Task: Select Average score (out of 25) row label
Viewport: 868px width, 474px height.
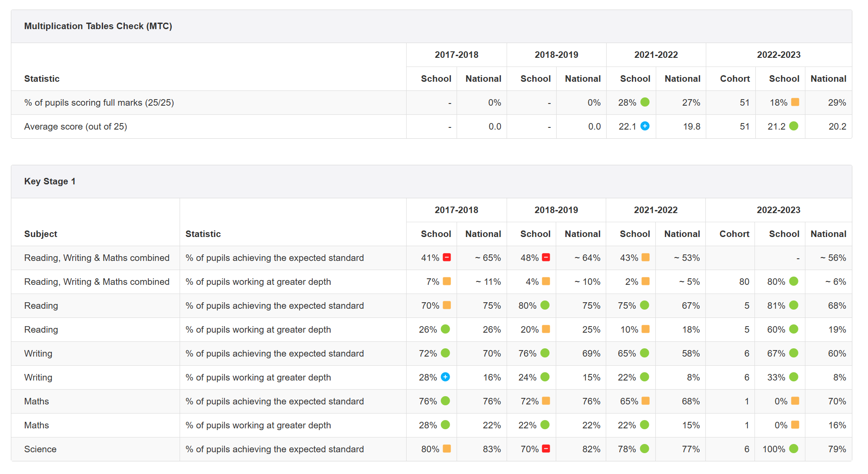Action: click(75, 127)
